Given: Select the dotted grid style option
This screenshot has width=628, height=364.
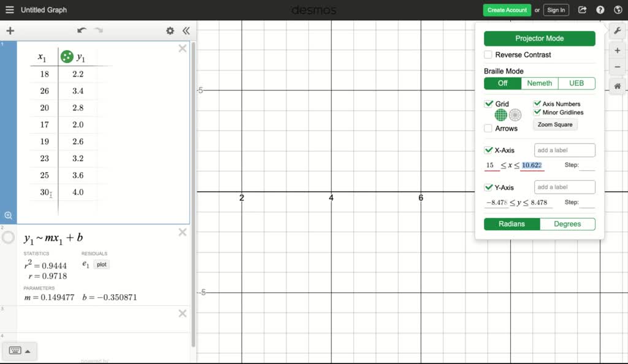Looking at the screenshot, I should [x=515, y=115].
